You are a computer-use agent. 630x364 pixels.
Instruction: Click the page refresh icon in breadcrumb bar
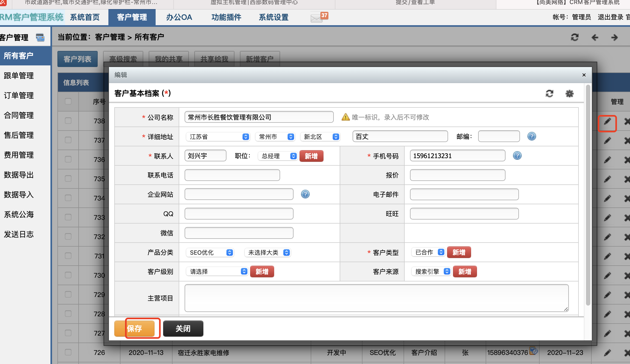574,37
